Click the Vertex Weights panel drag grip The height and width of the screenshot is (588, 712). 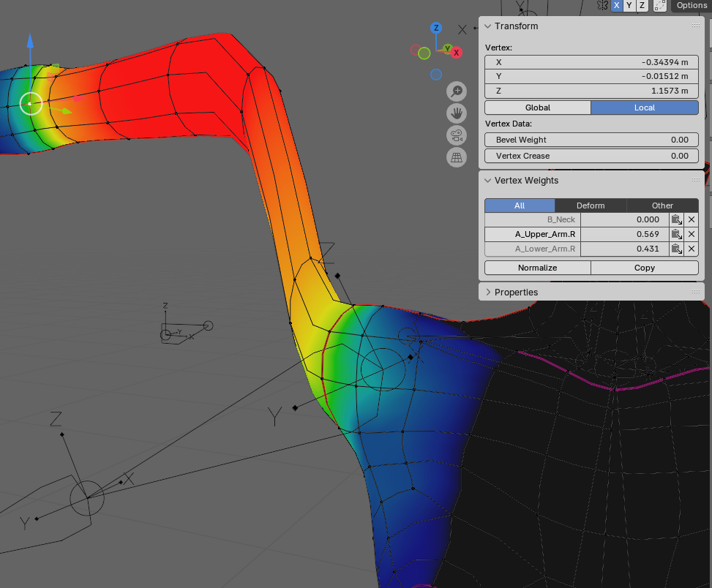tap(696, 180)
